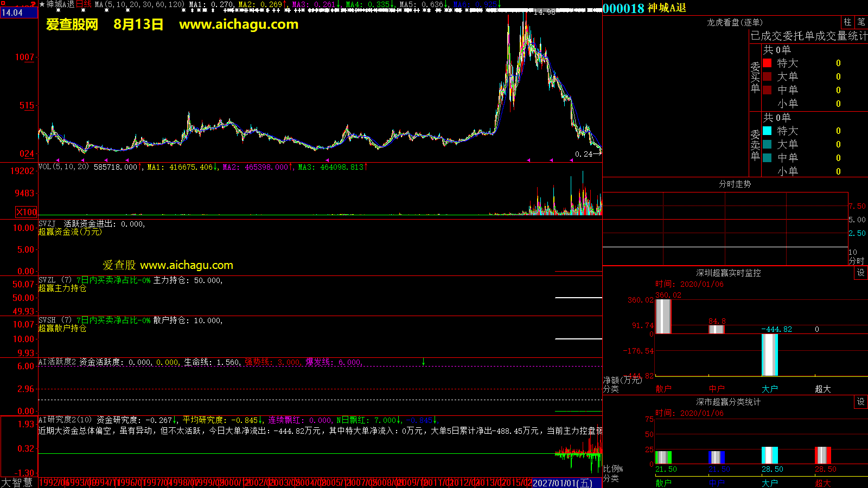Click the cyan 特大 sell order swatch
This screenshot has height=488, width=868.
767,131
